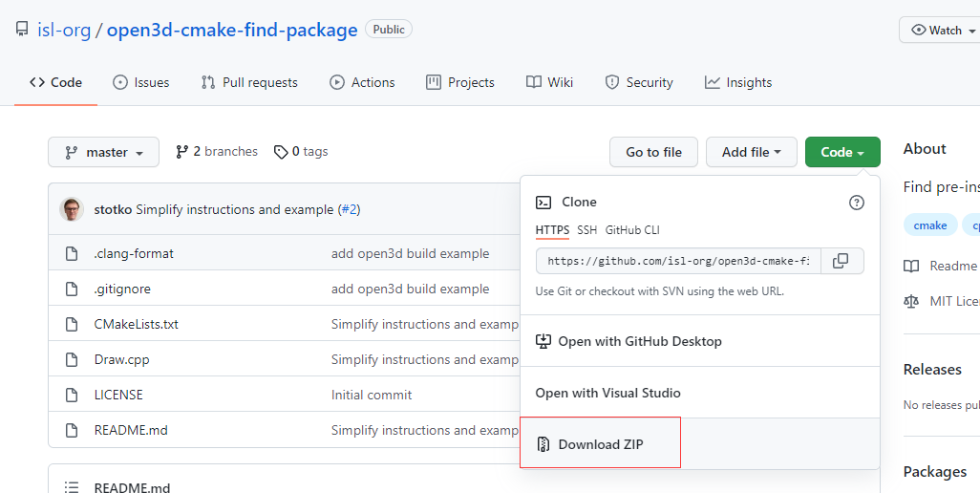
Task: Open the Initial commit message link
Action: [x=372, y=395]
